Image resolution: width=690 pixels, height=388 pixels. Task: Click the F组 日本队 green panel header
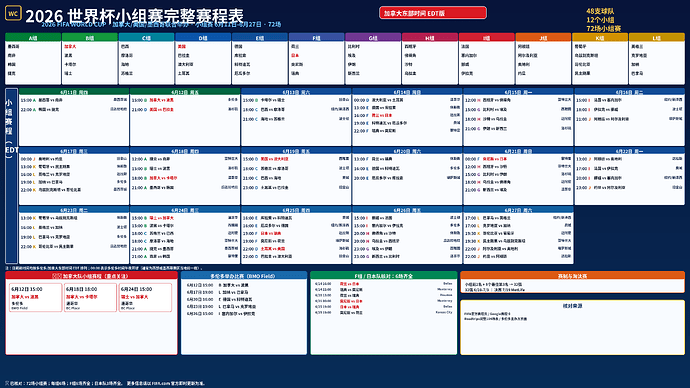[x=384, y=276]
